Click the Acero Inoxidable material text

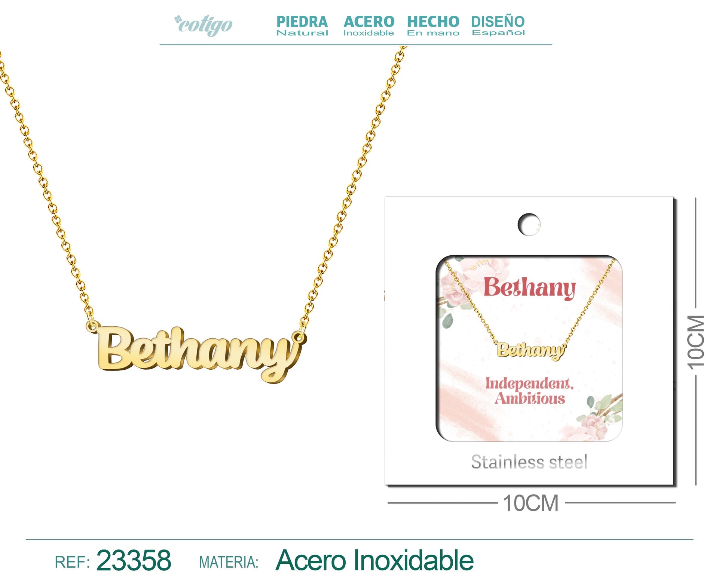[374, 560]
